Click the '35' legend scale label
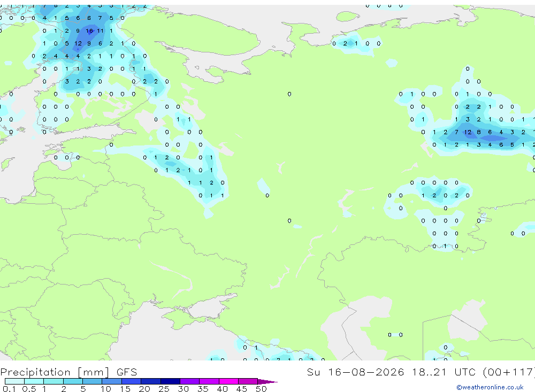Viewport: 535px width, 392px height. pos(203,389)
